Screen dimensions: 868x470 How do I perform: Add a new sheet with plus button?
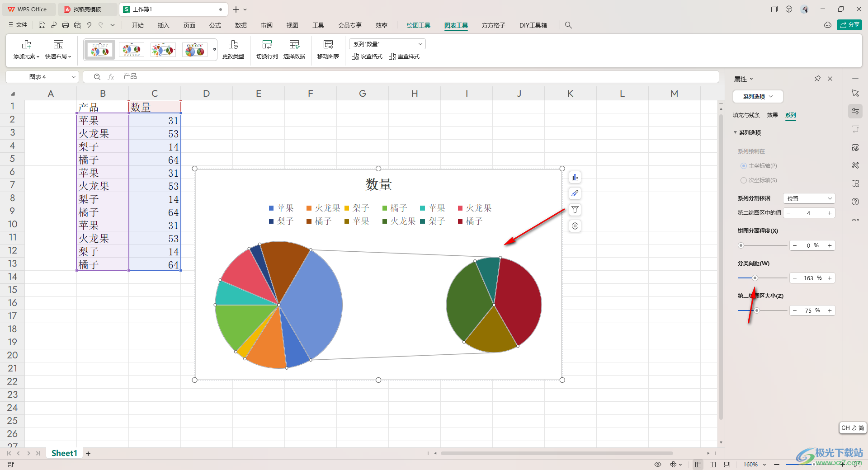point(88,453)
